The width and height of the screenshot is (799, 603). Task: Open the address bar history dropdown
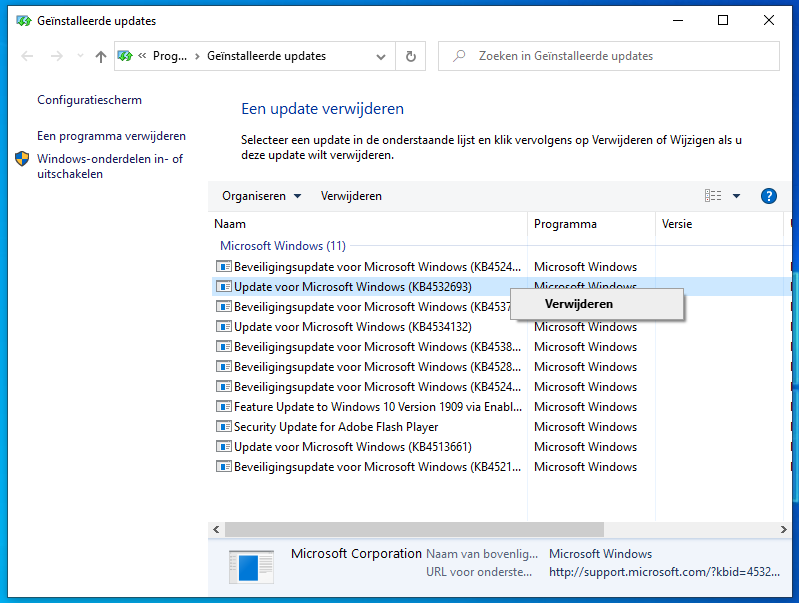tap(381, 57)
